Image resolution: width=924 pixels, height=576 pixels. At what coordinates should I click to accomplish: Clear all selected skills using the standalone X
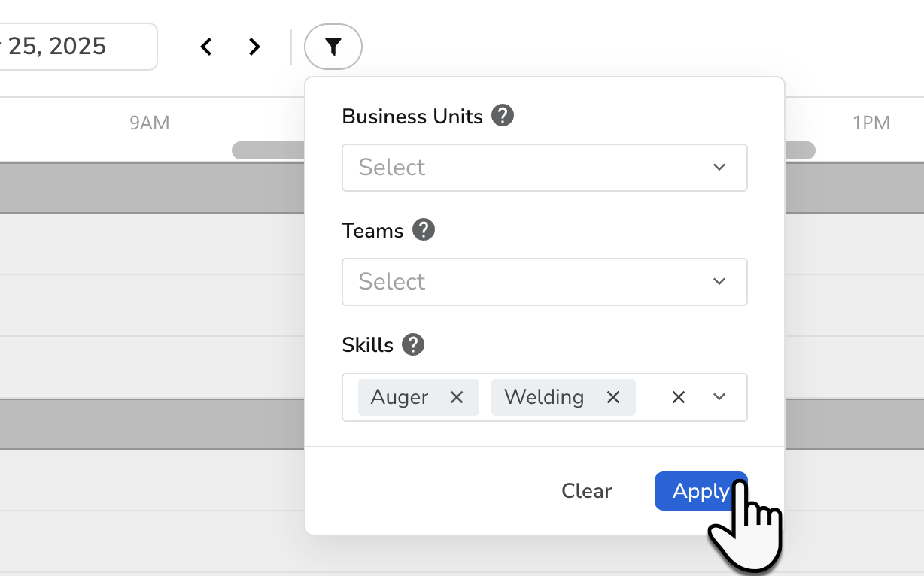[x=678, y=397]
